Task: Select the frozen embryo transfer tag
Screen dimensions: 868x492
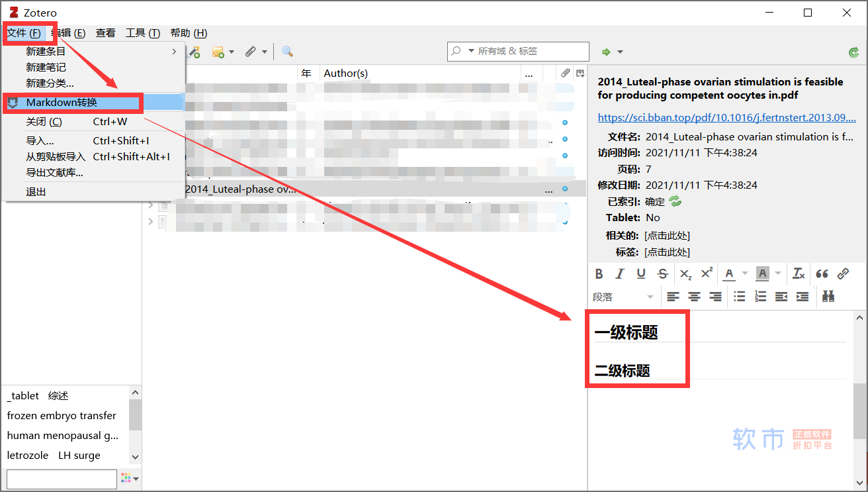Action: [62, 416]
